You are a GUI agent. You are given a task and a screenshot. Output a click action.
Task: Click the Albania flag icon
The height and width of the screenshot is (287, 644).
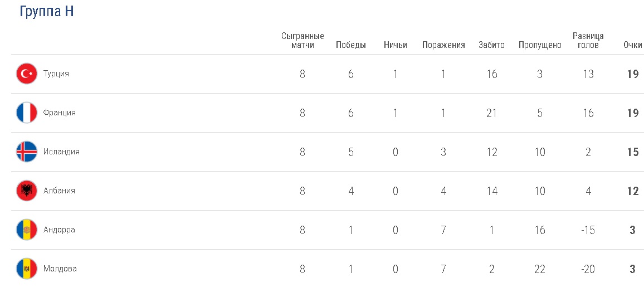point(27,191)
